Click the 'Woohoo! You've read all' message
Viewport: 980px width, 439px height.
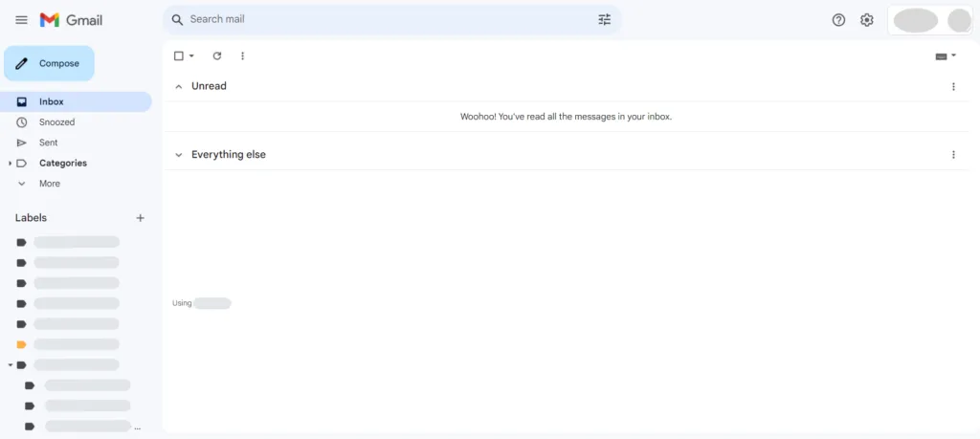pos(566,116)
